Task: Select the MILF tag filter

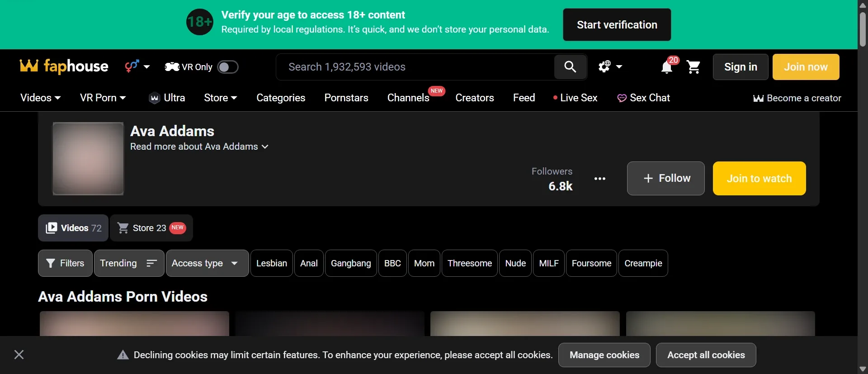Action: point(549,263)
